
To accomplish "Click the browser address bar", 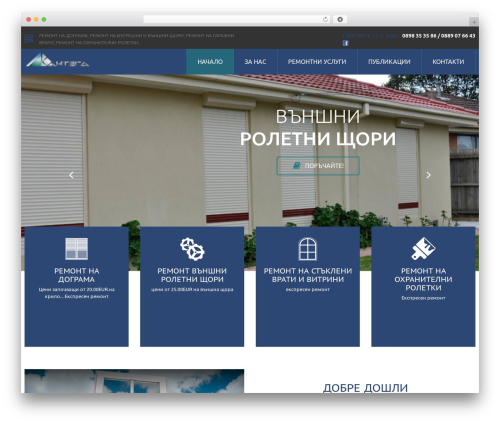I will coord(237,20).
